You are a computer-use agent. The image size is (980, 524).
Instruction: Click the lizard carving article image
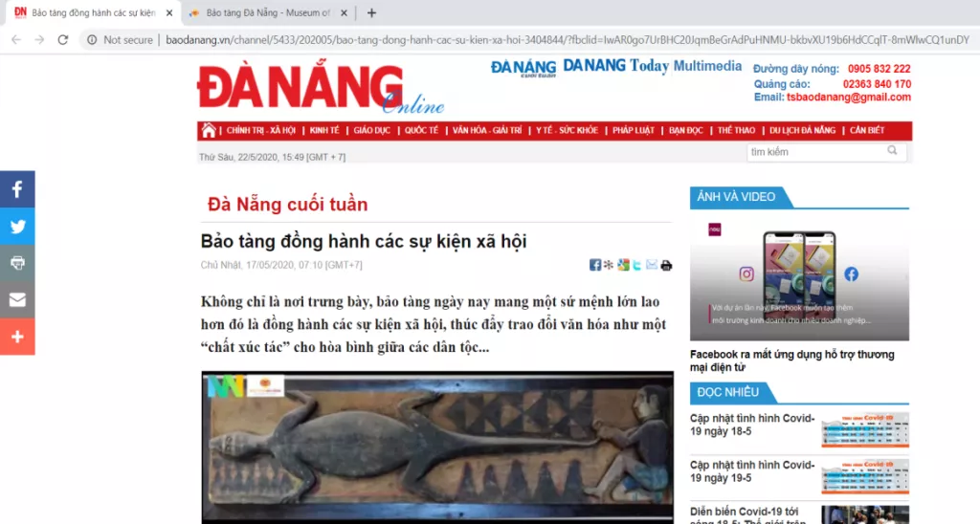(437, 448)
